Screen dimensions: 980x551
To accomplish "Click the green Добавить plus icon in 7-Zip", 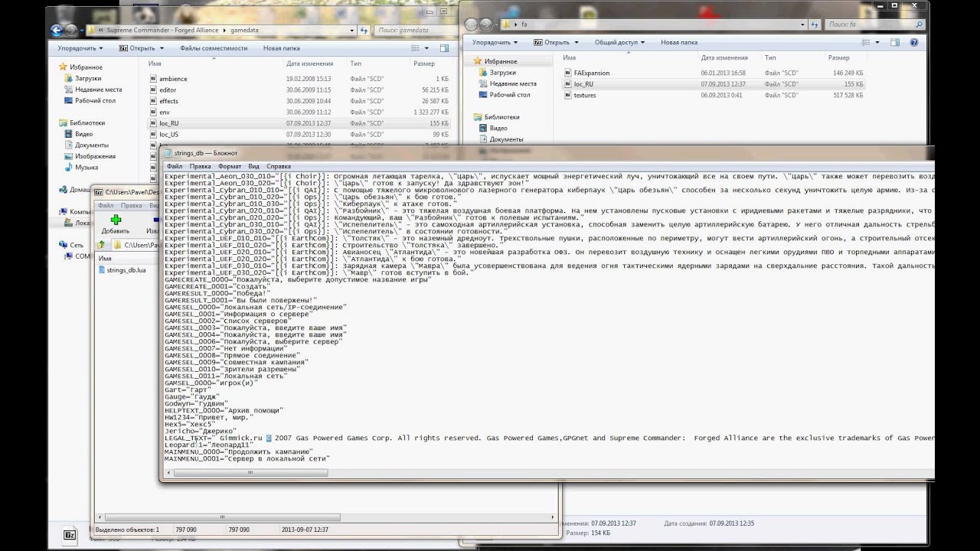I will (x=116, y=220).
